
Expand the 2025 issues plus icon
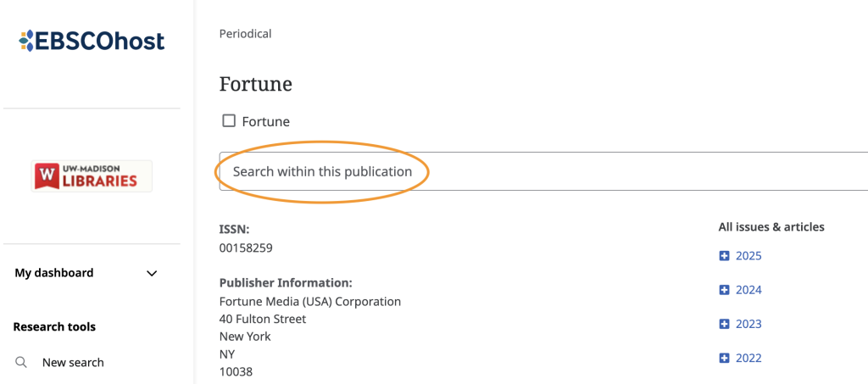click(x=724, y=256)
